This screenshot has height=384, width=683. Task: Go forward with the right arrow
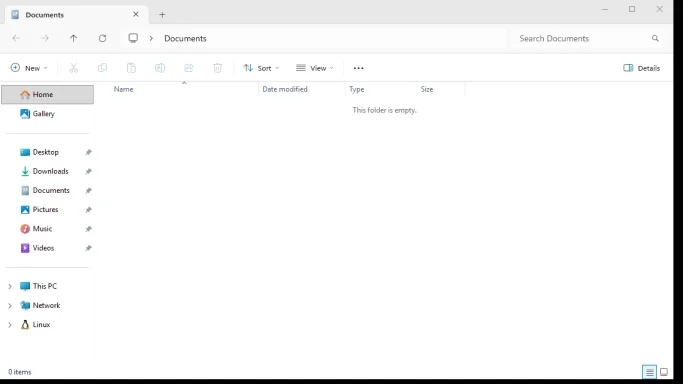[x=44, y=38]
